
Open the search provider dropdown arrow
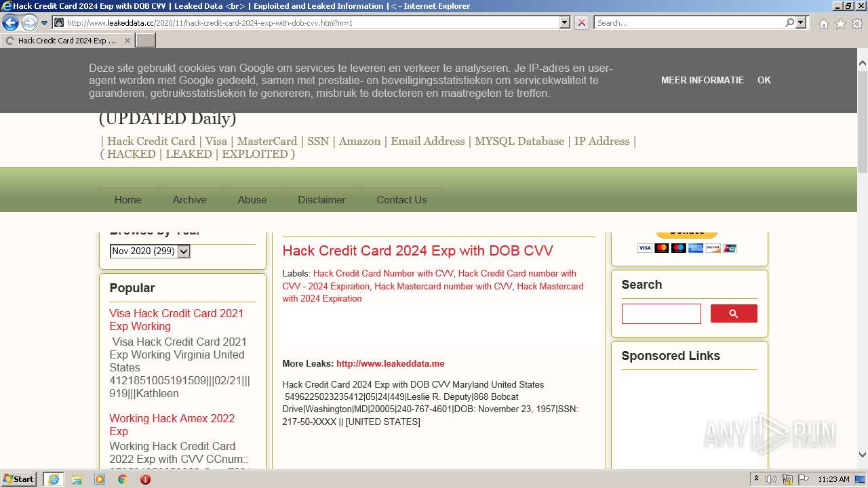802,22
